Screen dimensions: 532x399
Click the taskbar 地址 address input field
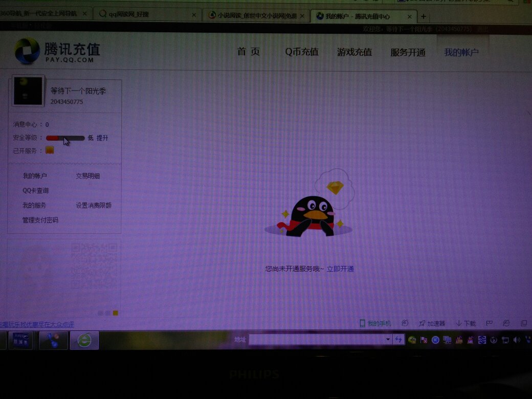tap(316, 339)
